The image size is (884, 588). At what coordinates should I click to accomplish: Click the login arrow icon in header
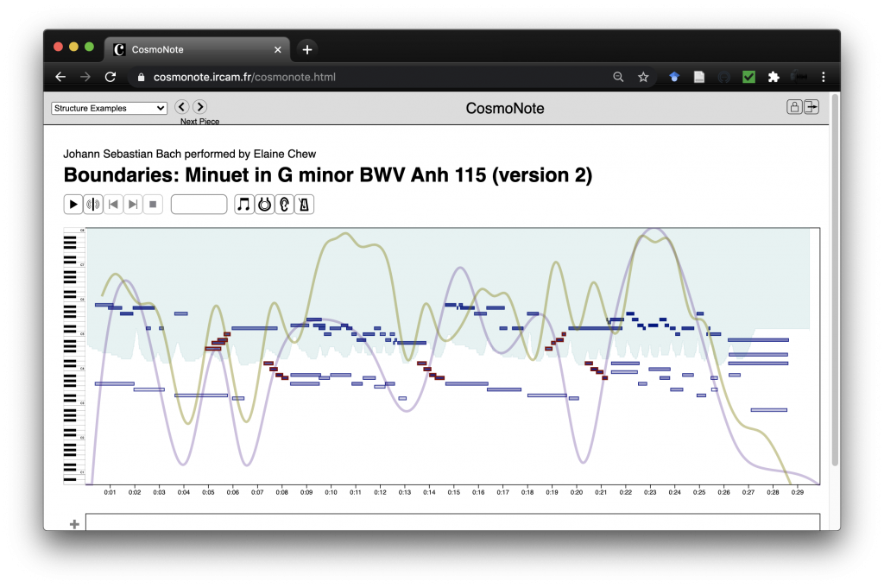[811, 107]
